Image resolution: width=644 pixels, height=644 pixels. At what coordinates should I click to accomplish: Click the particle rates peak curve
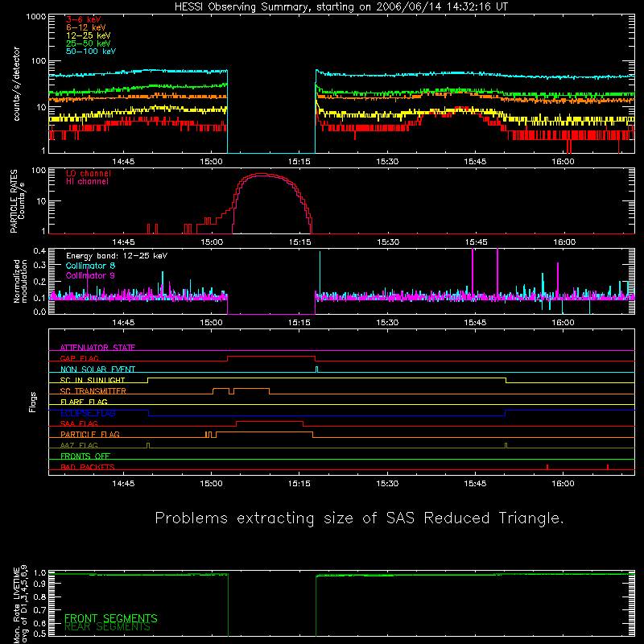(x=262, y=174)
